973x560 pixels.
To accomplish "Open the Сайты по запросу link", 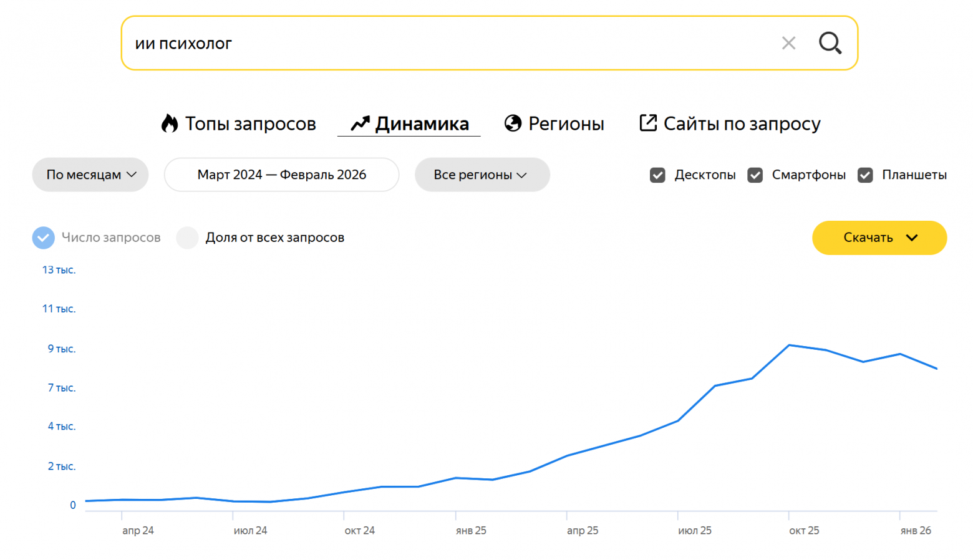I will pos(742,123).
